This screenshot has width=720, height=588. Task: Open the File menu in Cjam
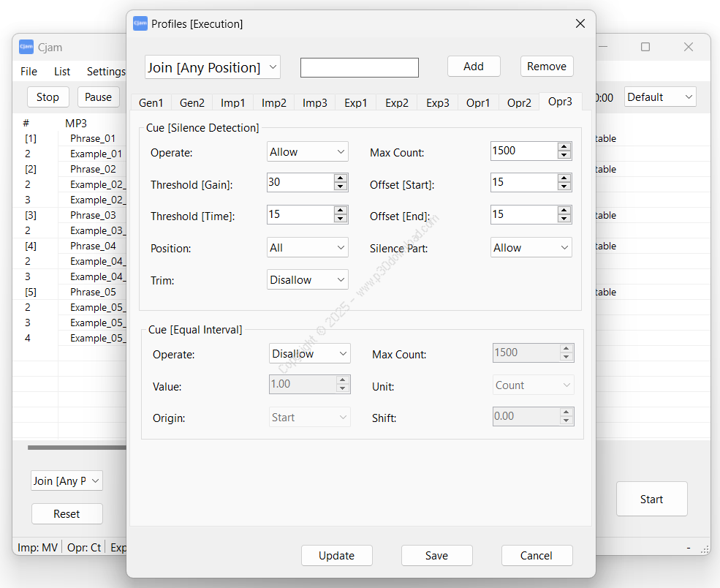(29, 72)
